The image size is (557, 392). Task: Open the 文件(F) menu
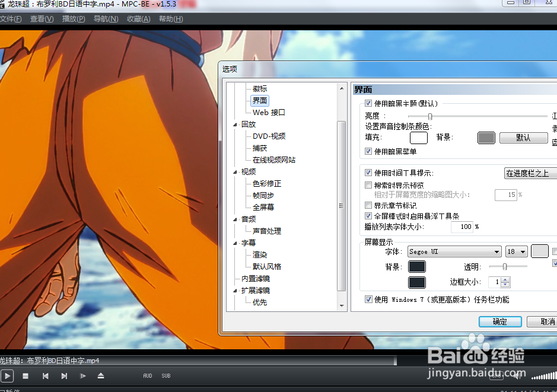11,19
